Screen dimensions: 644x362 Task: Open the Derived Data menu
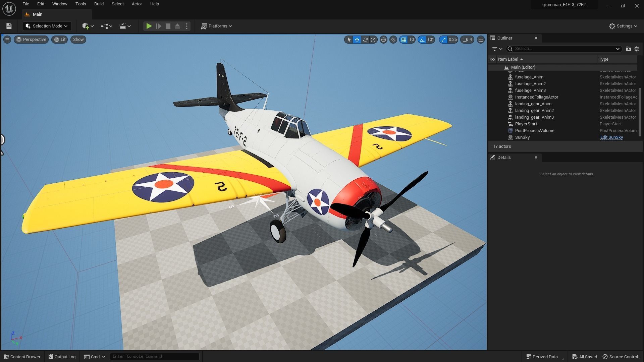click(542, 357)
